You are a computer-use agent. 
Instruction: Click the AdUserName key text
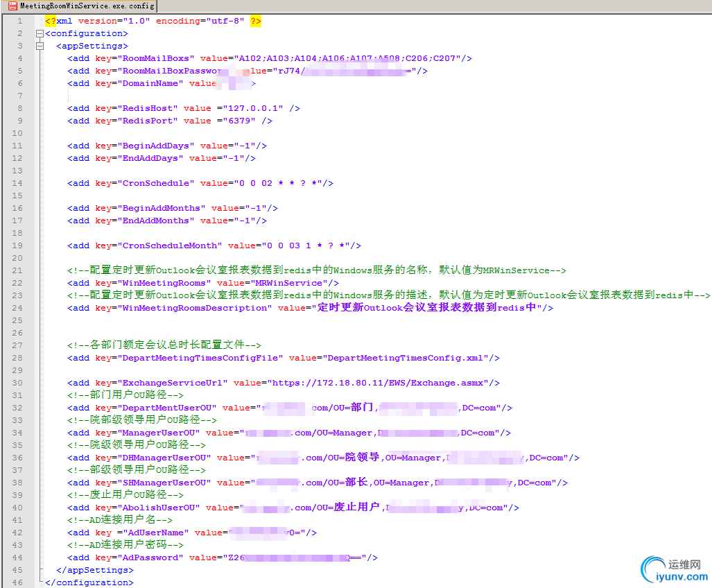(x=156, y=533)
